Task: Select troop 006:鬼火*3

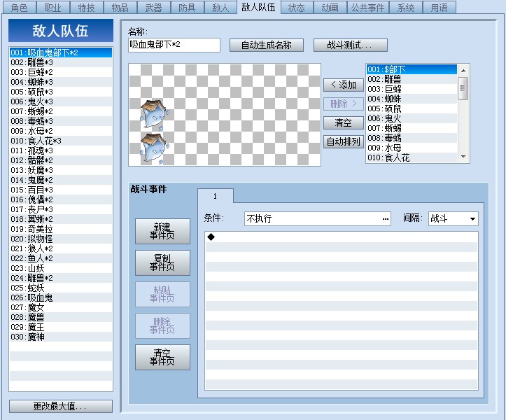Action: (x=61, y=101)
